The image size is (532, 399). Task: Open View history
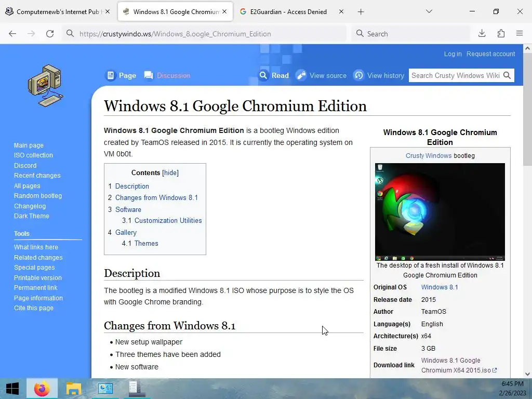379,75
